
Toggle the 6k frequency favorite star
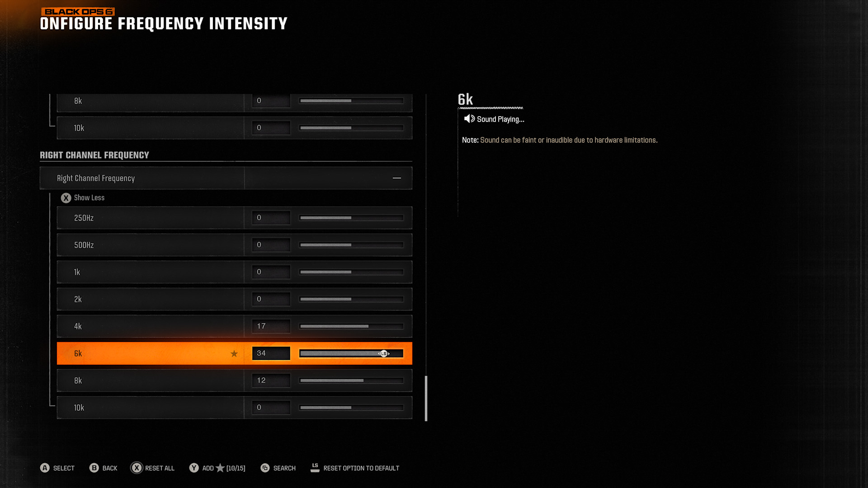click(234, 353)
